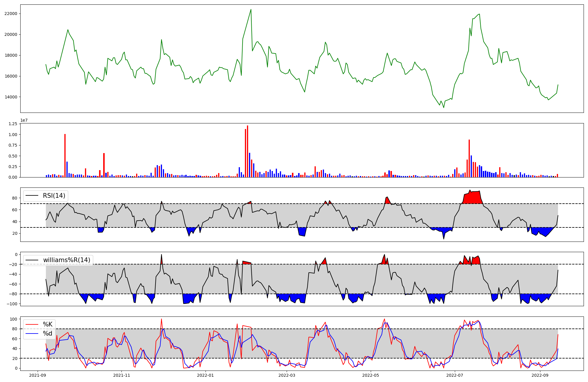588x382 pixels.
Task: Click the tallest red volume bar
Action: pos(248,151)
